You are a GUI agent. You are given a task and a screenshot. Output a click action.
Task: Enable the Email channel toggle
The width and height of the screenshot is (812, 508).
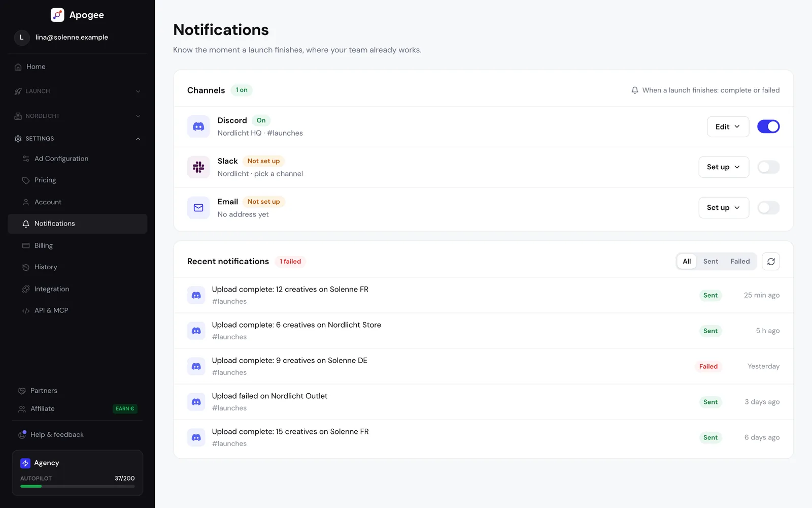(x=768, y=208)
